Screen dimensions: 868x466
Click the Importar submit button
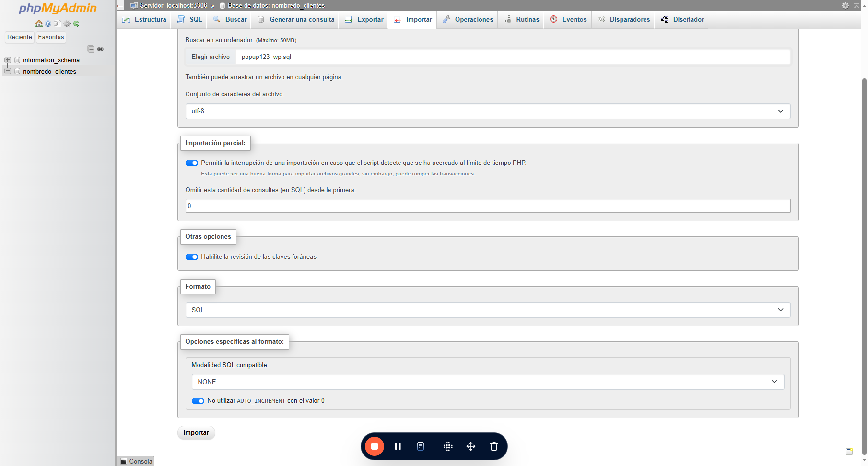click(196, 433)
